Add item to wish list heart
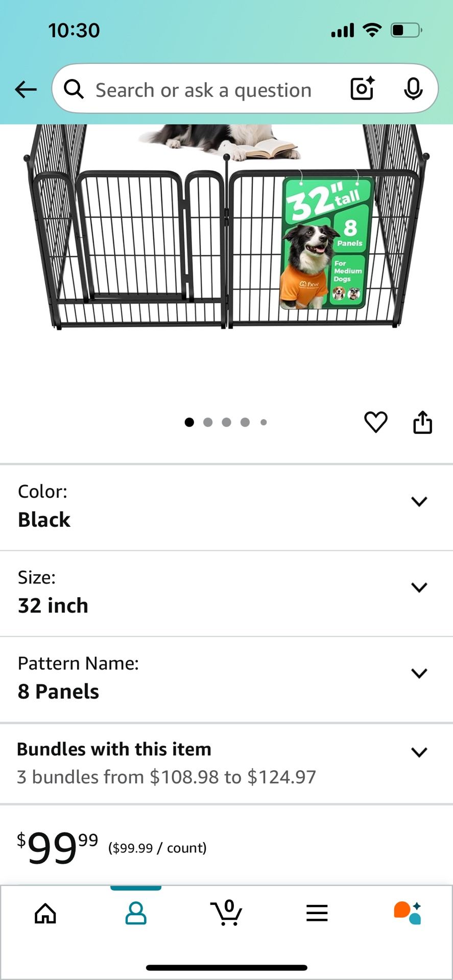This screenshot has width=453, height=980. [x=375, y=422]
